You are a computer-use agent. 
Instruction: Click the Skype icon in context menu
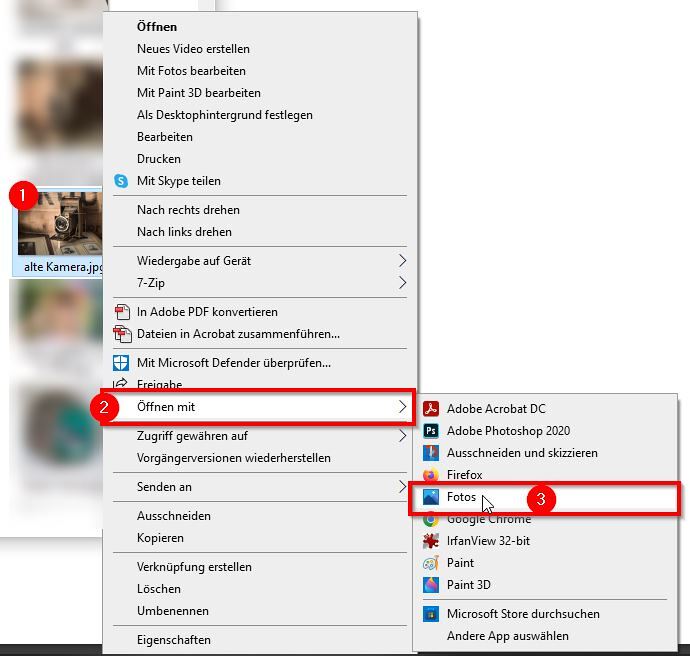coord(121,181)
